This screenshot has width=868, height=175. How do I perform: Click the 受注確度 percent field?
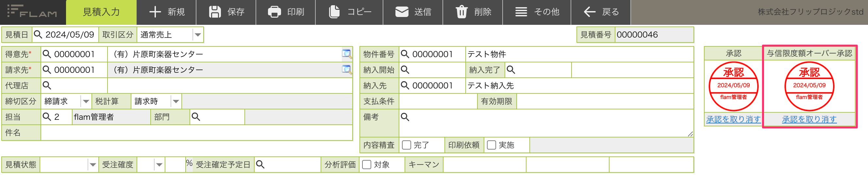[x=175, y=165]
